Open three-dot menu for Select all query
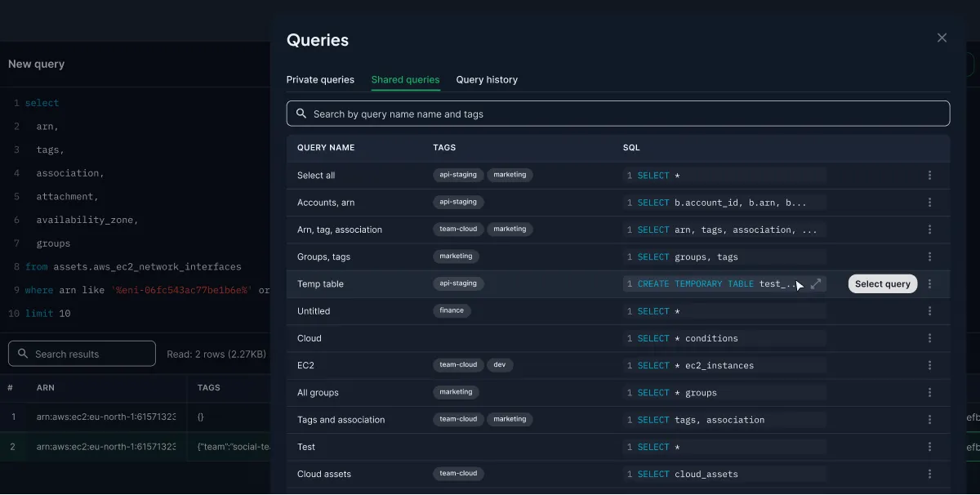Image resolution: width=980 pixels, height=495 pixels. click(929, 175)
